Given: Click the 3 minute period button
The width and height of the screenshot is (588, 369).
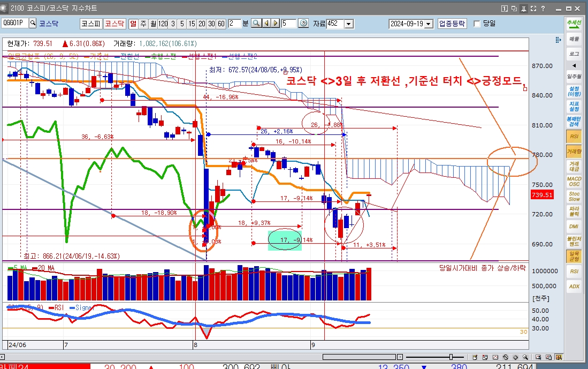Looking at the screenshot, I should click(172, 23).
